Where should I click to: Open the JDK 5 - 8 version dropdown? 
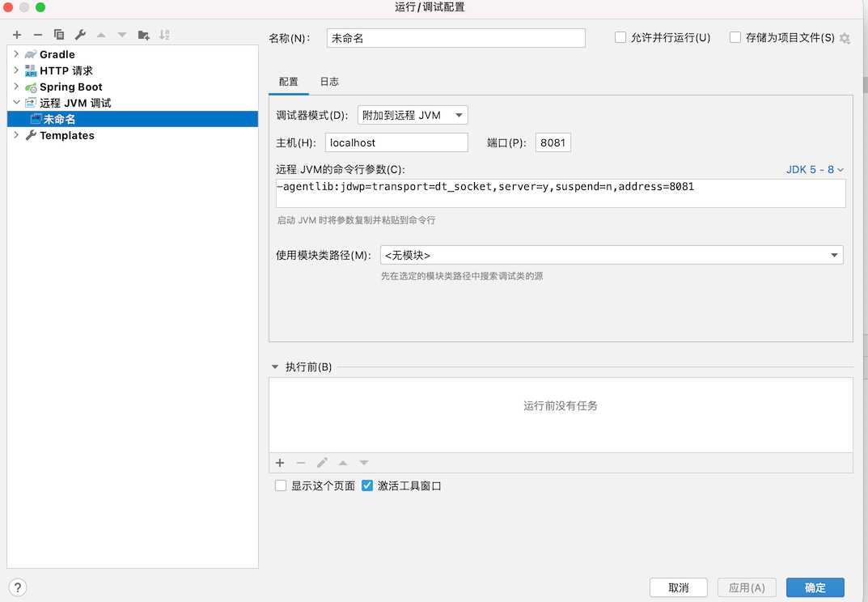tap(815, 170)
